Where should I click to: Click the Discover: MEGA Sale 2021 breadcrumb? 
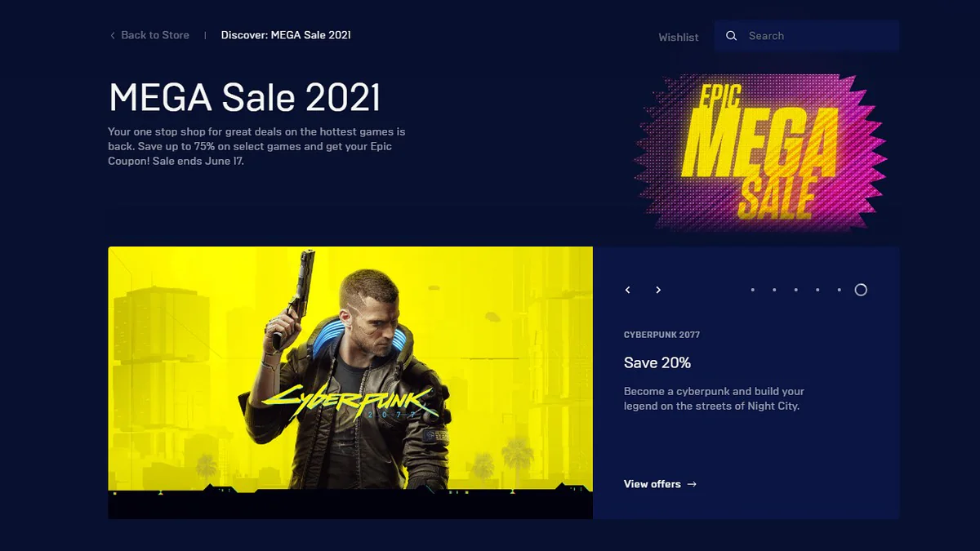[x=286, y=35]
